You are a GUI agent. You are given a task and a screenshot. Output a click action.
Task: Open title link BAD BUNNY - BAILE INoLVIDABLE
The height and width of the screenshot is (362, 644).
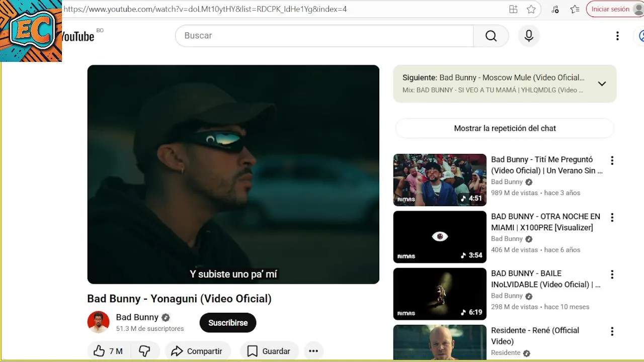point(546,279)
